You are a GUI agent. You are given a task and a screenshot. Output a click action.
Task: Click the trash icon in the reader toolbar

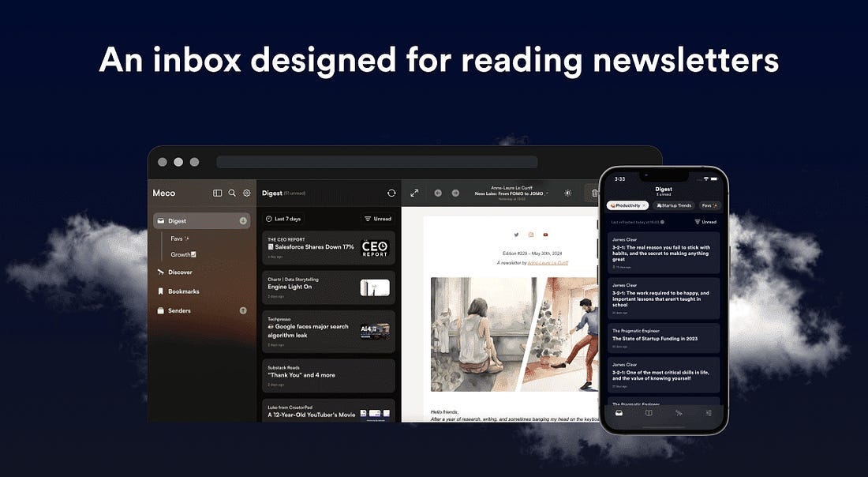pyautogui.click(x=593, y=193)
